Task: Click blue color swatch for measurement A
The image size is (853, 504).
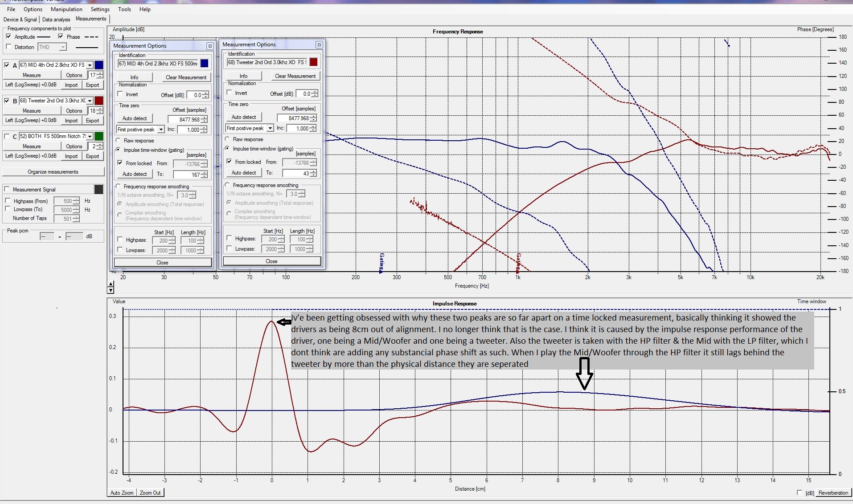Action: (99, 65)
